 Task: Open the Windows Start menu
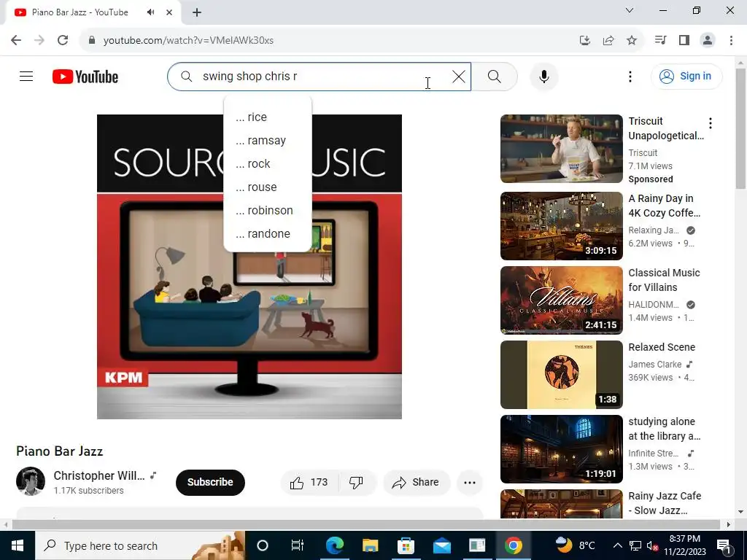pyautogui.click(x=18, y=545)
